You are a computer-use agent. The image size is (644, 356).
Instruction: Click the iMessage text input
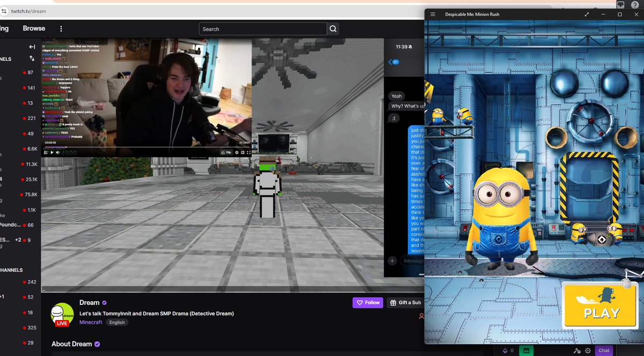[x=412, y=260]
